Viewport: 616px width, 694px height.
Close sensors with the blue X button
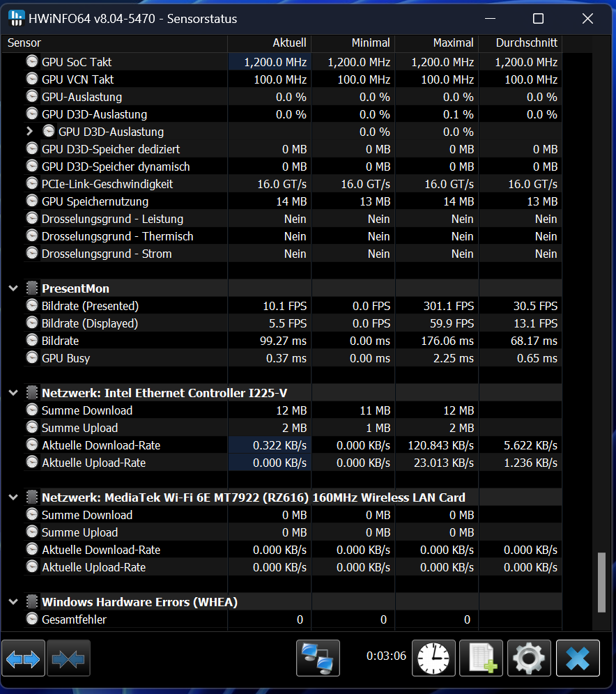[x=578, y=658]
